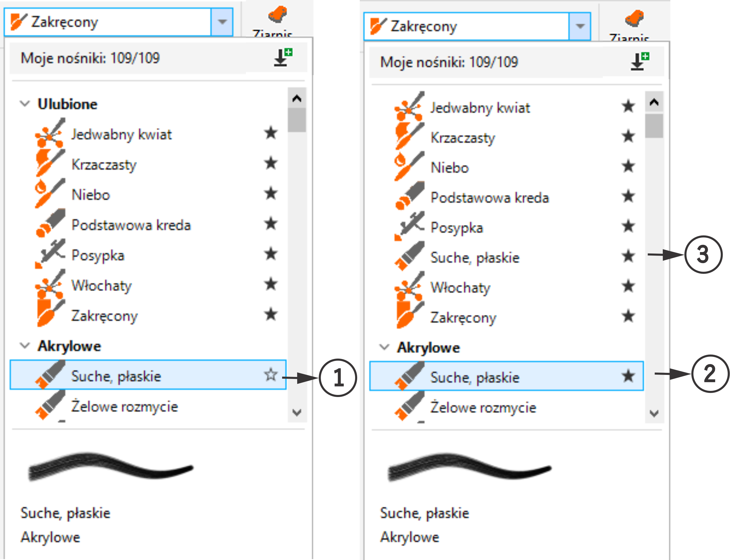730x560 pixels.
Task: Click the scroll-down arrow of the left list
Action: 297,413
